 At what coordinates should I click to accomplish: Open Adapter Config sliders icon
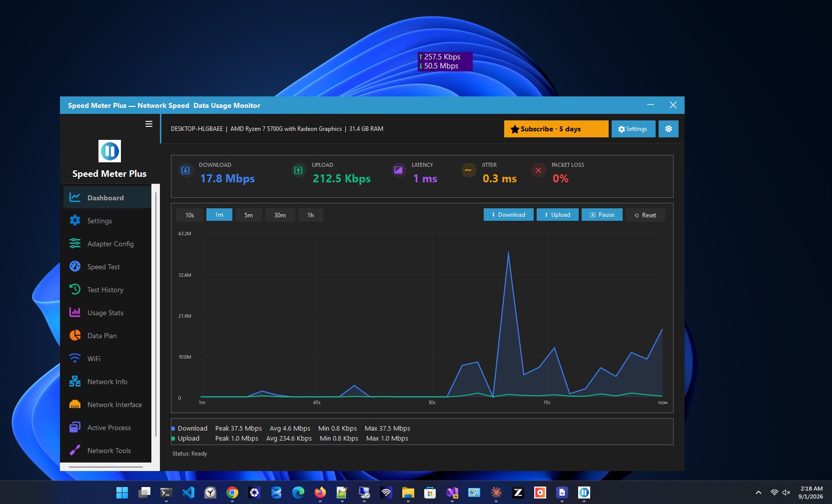click(75, 243)
